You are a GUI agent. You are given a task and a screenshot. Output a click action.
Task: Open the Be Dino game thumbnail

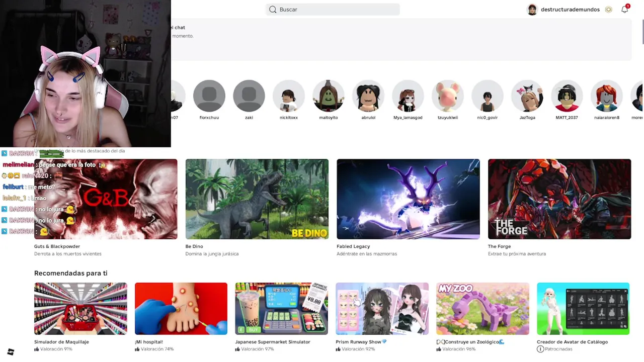257,199
